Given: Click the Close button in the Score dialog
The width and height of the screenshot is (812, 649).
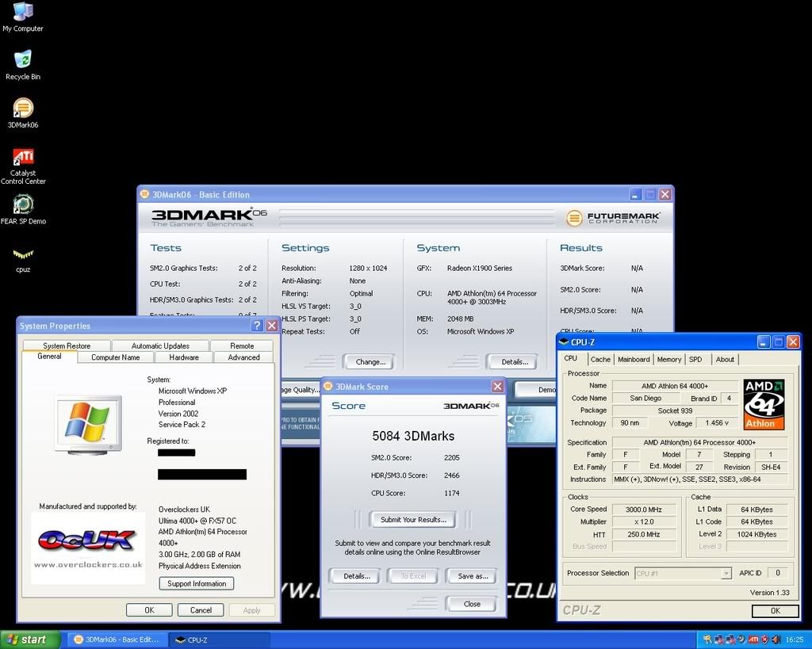Looking at the screenshot, I should point(472,604).
